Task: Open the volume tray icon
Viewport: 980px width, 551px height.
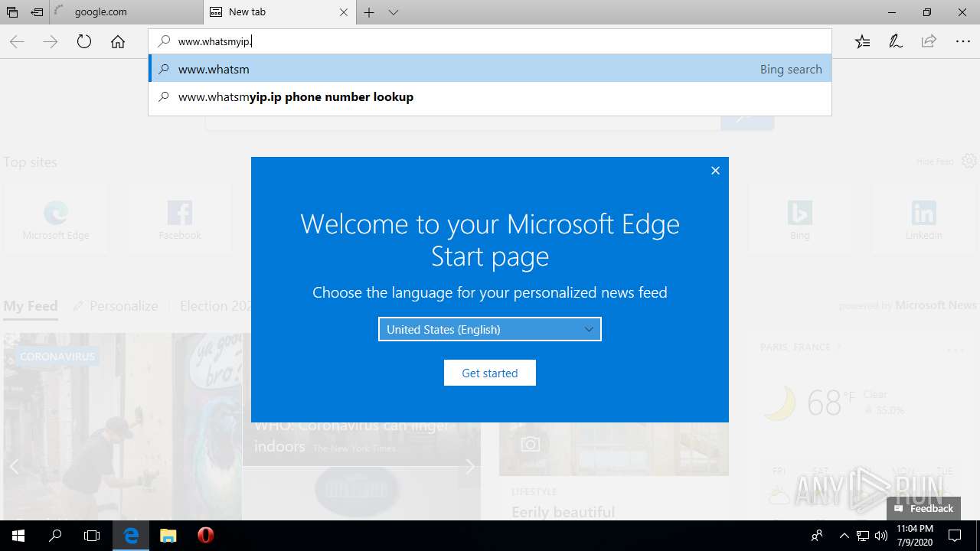Action: (x=881, y=536)
